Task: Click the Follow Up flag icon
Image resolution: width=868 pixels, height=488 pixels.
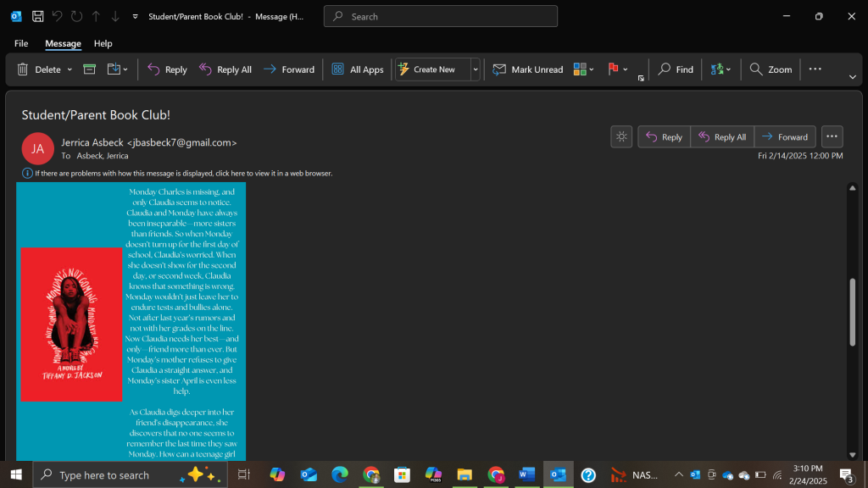Action: pyautogui.click(x=614, y=69)
